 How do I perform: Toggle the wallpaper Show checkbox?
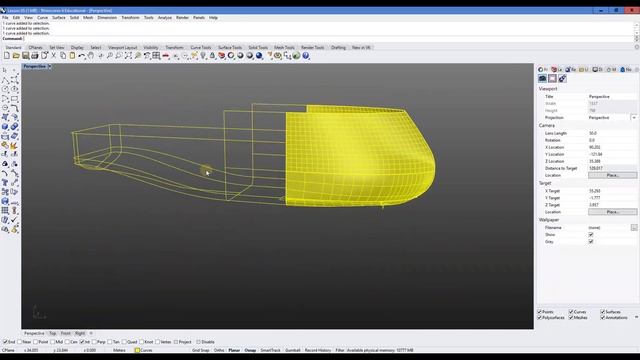click(x=591, y=235)
